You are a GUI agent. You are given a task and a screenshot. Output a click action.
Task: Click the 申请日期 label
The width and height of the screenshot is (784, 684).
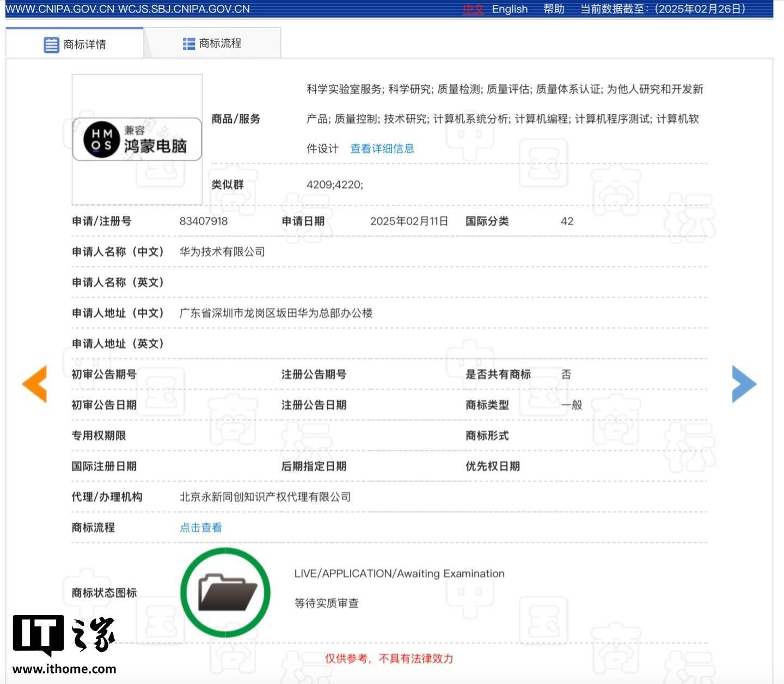click(x=303, y=221)
